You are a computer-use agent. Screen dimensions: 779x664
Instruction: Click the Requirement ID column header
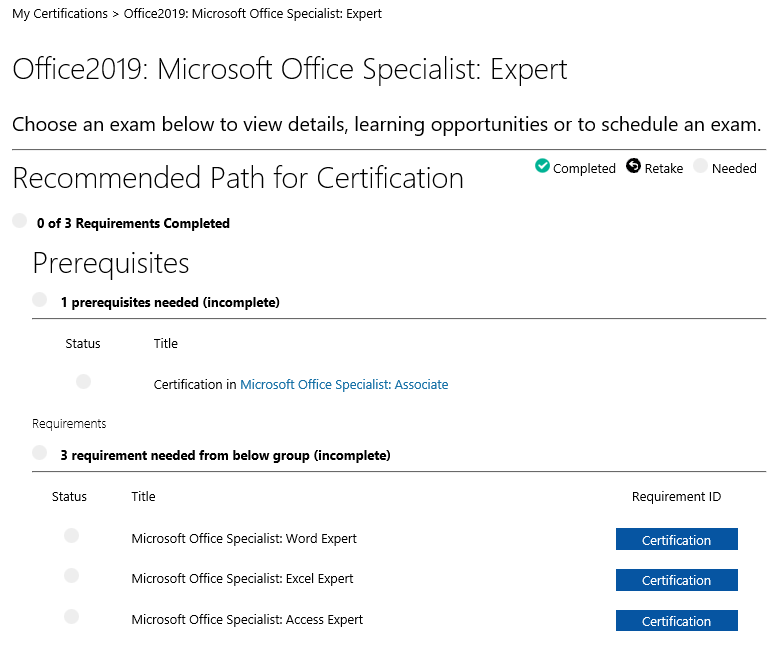pyautogui.click(x=676, y=497)
